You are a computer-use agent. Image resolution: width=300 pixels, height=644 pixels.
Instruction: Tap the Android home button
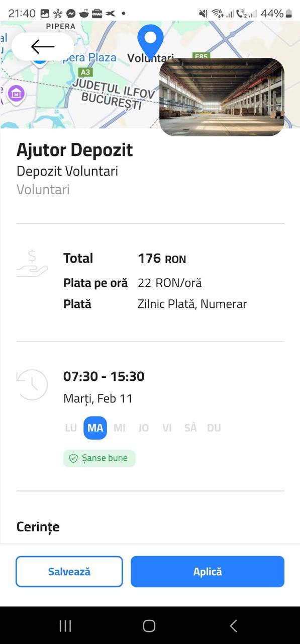[x=149, y=625]
